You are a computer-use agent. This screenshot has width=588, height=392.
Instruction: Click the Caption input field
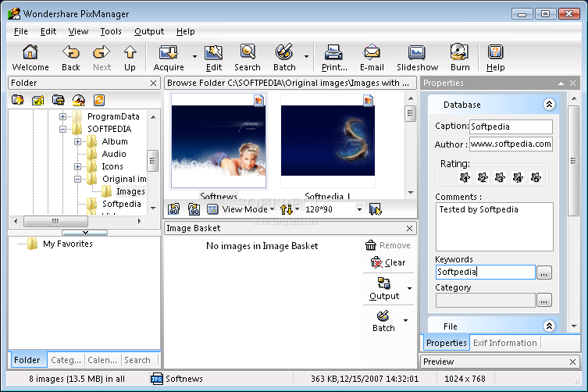pyautogui.click(x=511, y=127)
